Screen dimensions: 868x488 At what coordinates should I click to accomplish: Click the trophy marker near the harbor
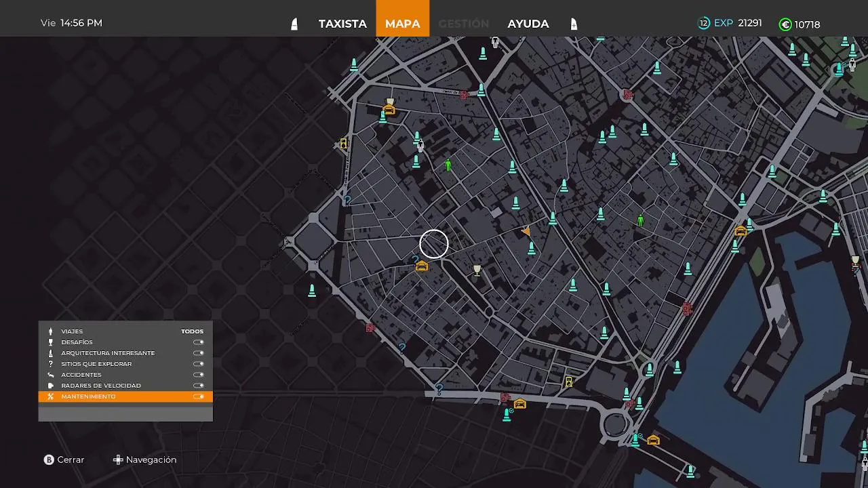(855, 261)
